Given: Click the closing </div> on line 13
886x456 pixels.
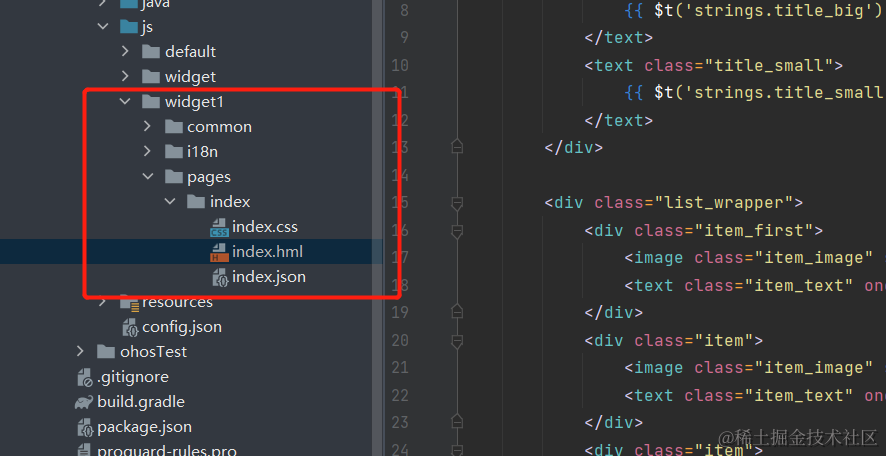Looking at the screenshot, I should click(x=574, y=147).
